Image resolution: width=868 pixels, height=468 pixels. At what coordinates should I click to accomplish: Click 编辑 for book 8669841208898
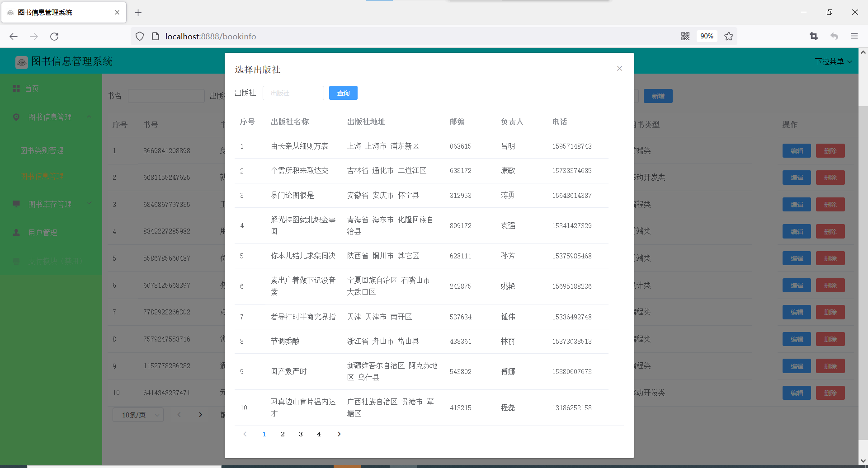click(x=797, y=151)
